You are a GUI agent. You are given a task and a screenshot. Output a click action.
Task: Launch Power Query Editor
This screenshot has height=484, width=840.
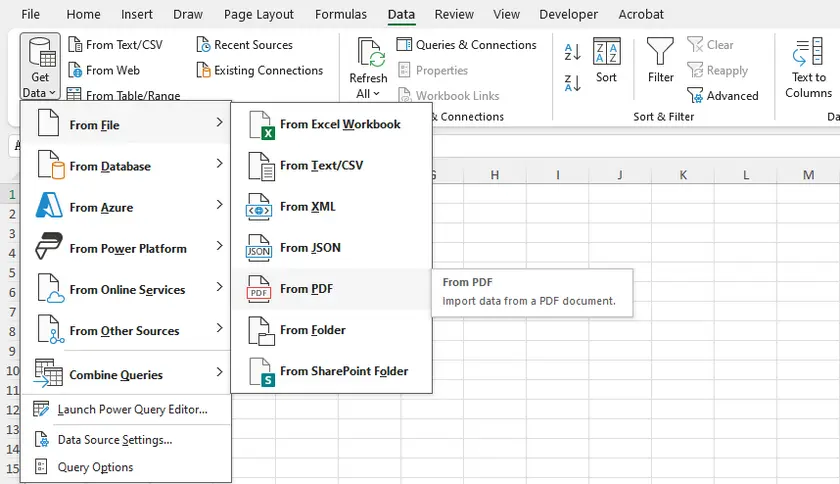point(126,409)
